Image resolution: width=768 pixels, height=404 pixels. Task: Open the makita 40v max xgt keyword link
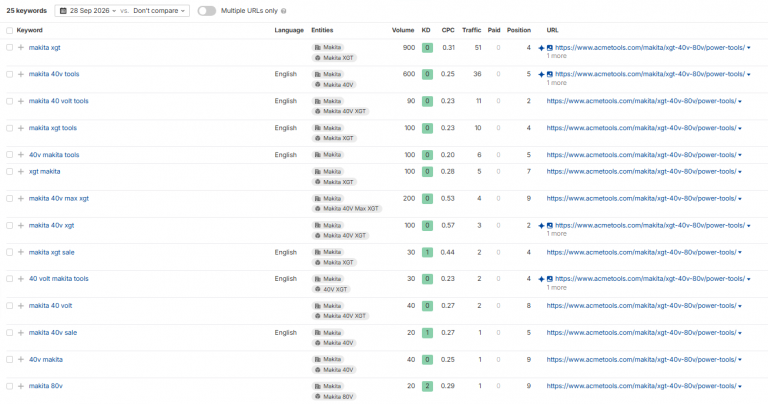(59, 198)
